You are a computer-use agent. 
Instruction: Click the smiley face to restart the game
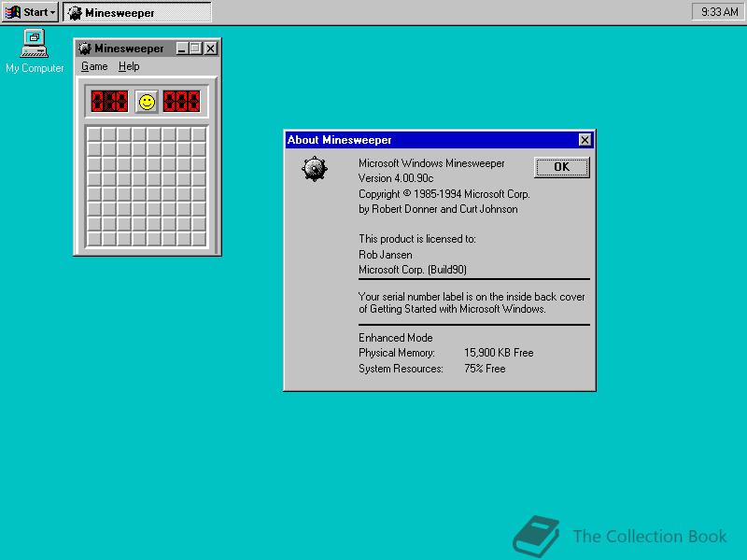tap(146, 101)
